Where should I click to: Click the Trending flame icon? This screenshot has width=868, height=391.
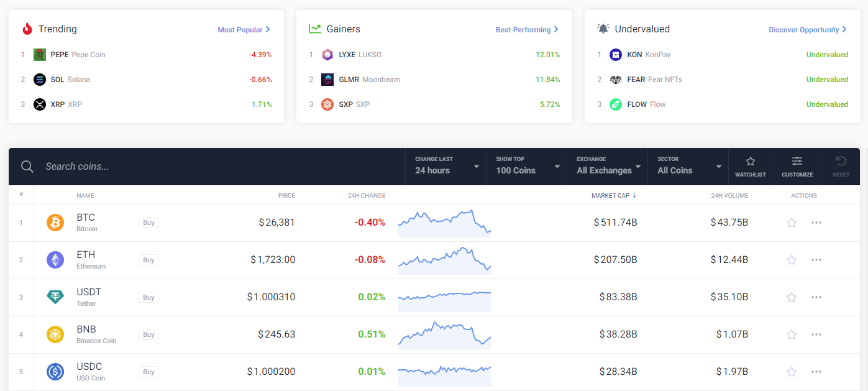pyautogui.click(x=27, y=29)
